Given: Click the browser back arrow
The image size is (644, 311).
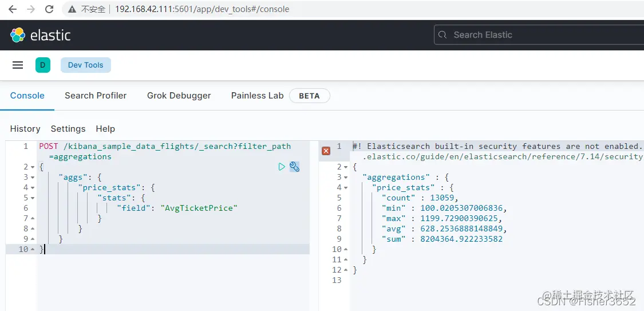Looking at the screenshot, I should (13, 9).
